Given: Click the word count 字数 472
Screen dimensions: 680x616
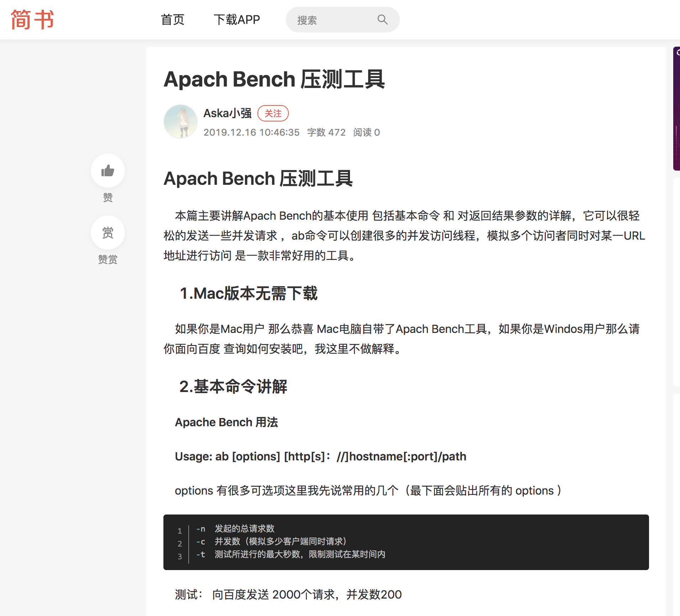Looking at the screenshot, I should [326, 132].
